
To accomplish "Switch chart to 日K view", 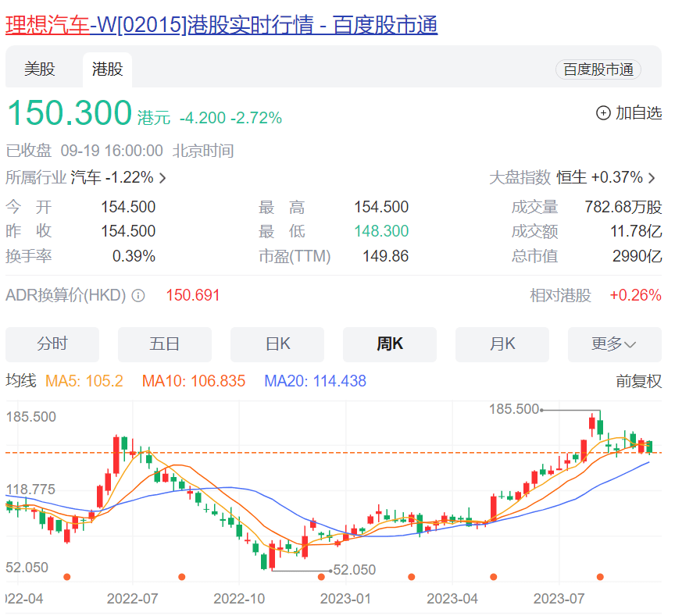I will (277, 344).
